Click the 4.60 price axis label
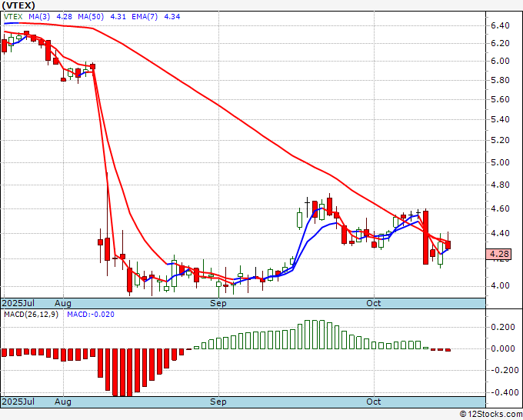The height and width of the screenshot is (420, 523). pos(501,208)
